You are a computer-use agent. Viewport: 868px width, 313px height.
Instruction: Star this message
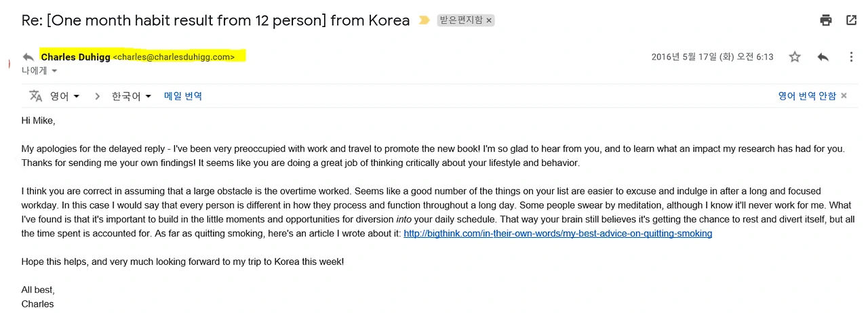(x=795, y=57)
